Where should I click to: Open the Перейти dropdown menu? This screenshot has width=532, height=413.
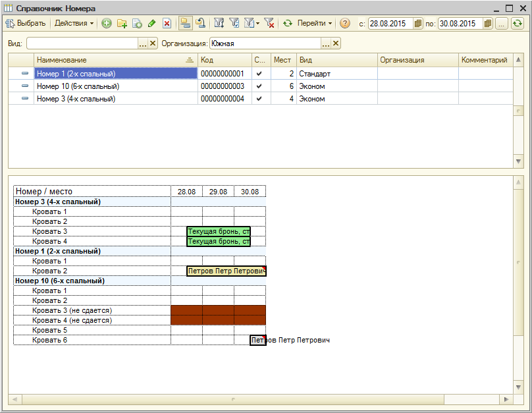point(315,23)
